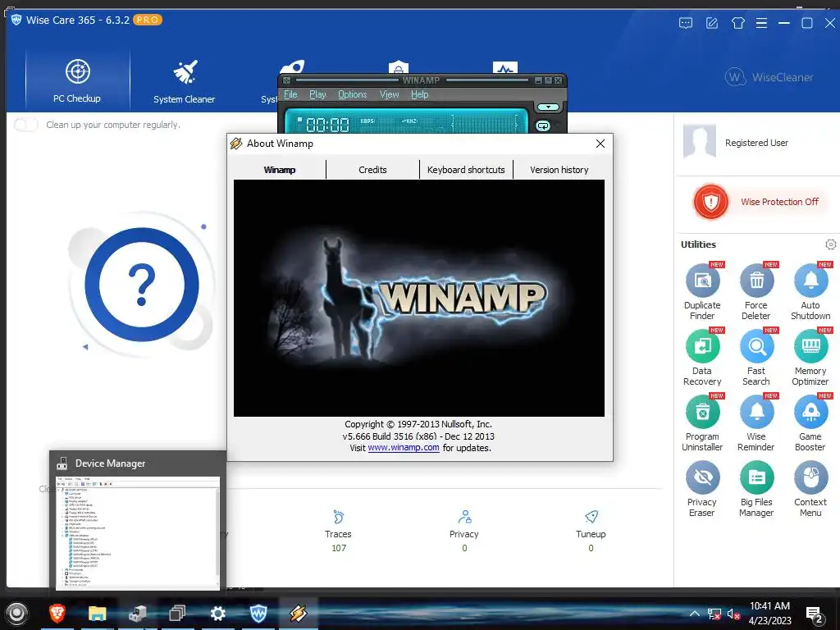Click the big question mark checkup circle
Image resolution: width=840 pixels, height=630 pixels.
141,285
